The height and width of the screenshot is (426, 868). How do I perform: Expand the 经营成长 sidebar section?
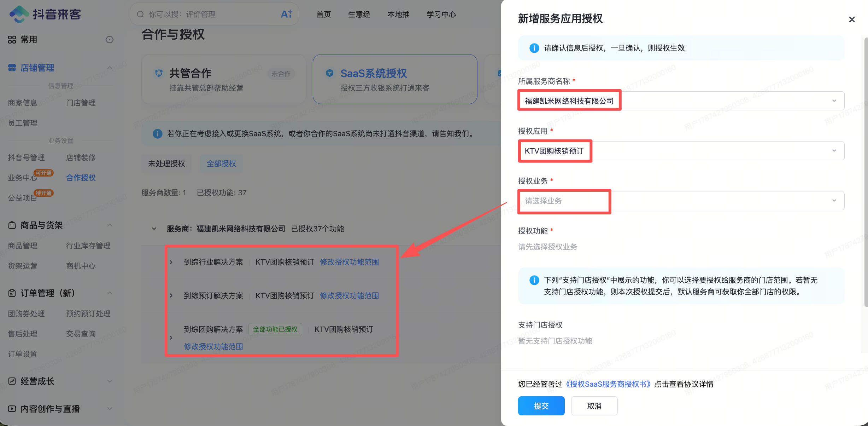[110, 381]
